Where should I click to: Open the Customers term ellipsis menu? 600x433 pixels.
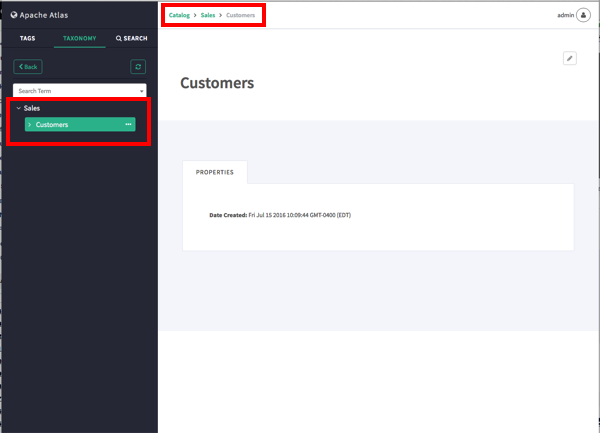128,124
